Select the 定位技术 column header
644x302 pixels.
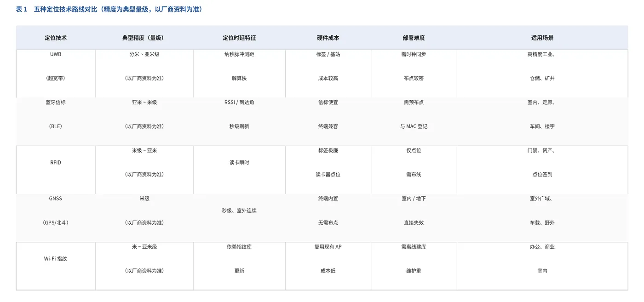(x=56, y=38)
